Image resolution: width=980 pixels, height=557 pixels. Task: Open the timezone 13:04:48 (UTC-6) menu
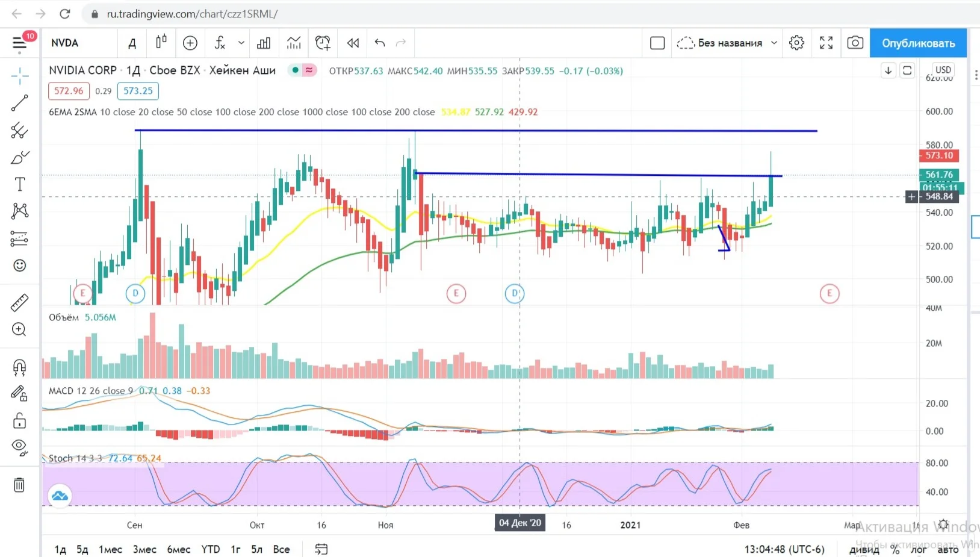pos(784,549)
